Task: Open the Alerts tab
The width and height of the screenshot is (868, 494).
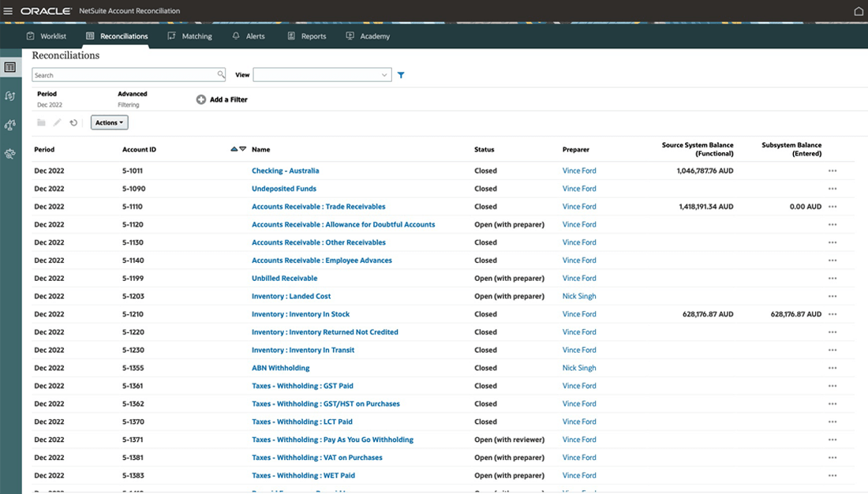Action: coord(249,36)
